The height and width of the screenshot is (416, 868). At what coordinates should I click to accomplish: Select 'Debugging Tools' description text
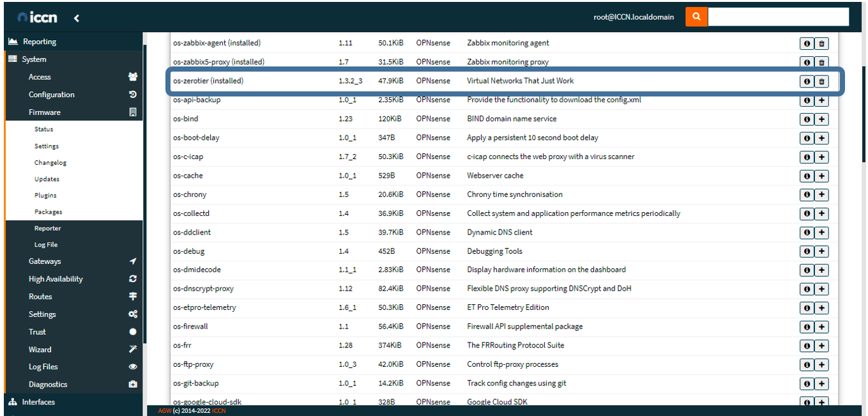[x=494, y=251]
